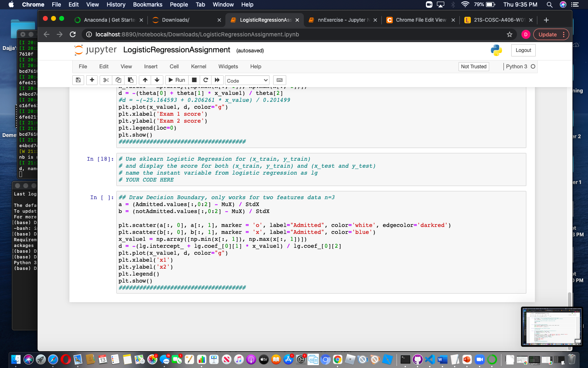588x368 pixels.
Task: Click the Python 3 kernel indicator
Action: click(517, 66)
